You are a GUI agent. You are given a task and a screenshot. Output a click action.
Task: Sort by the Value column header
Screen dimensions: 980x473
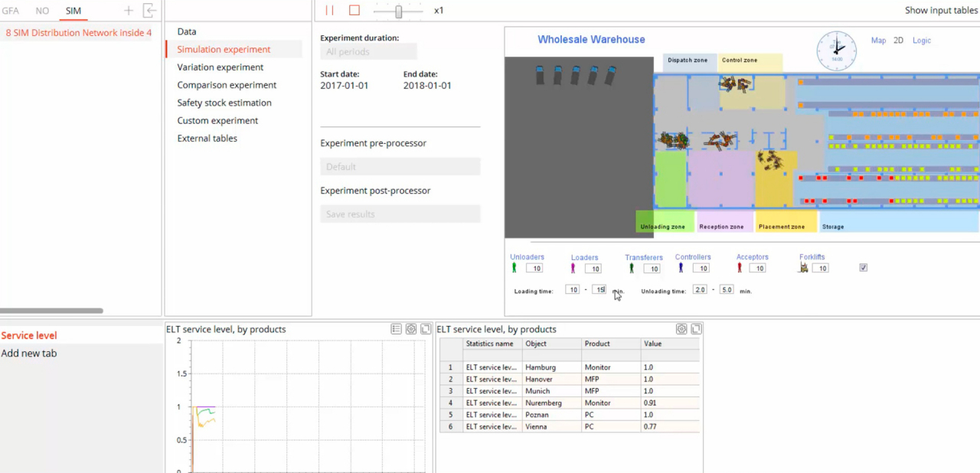coord(670,344)
